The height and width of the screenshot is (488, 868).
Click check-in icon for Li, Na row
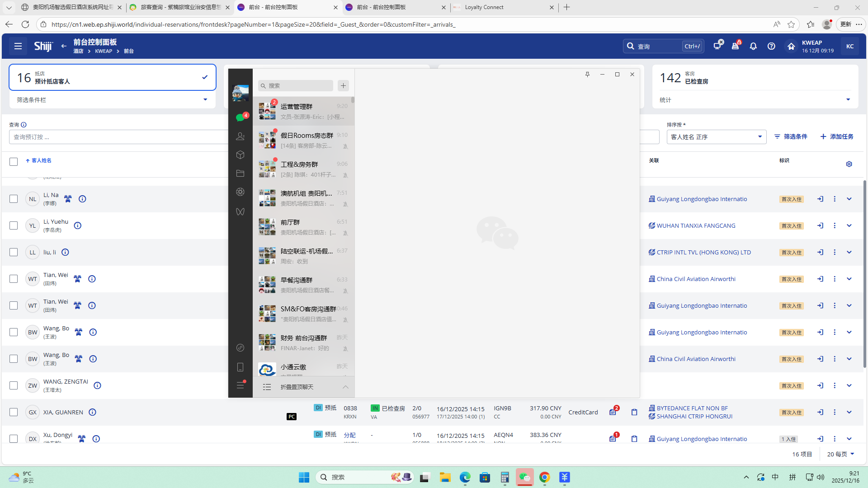coord(820,199)
